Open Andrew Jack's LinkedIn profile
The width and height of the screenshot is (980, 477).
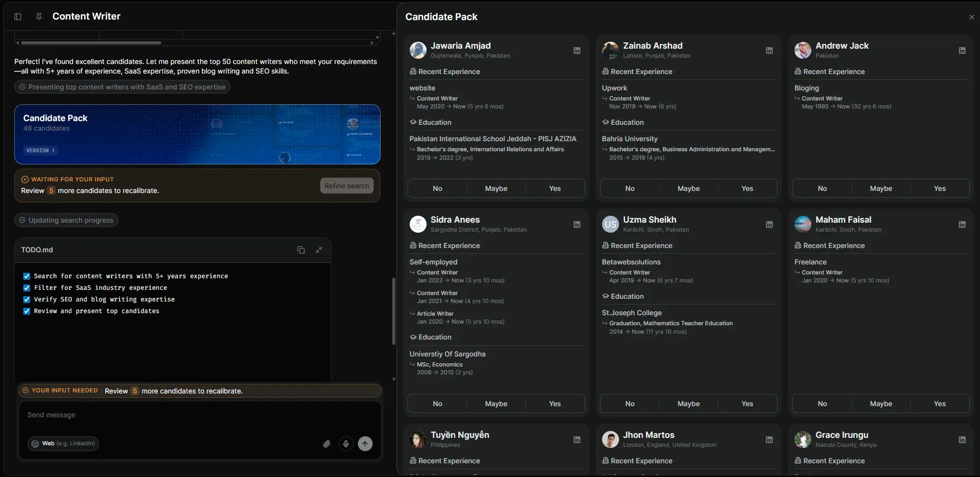962,50
